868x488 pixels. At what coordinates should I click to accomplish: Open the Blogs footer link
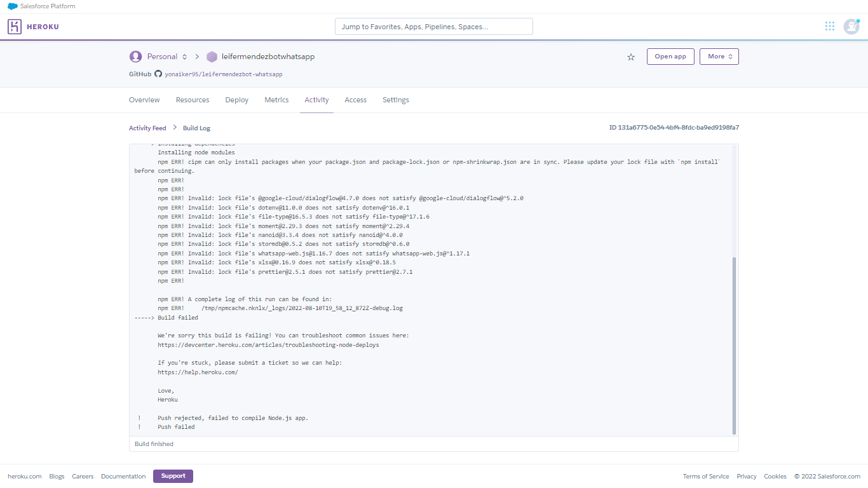tap(57, 477)
